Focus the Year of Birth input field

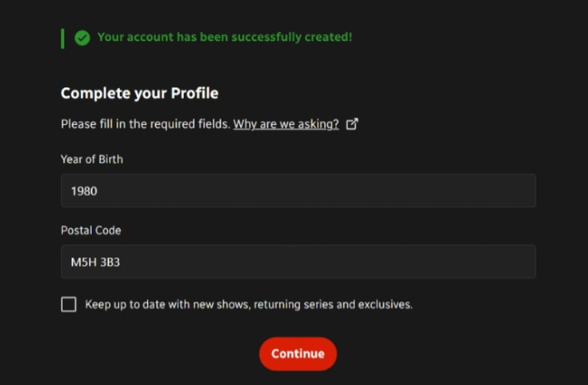coord(298,190)
